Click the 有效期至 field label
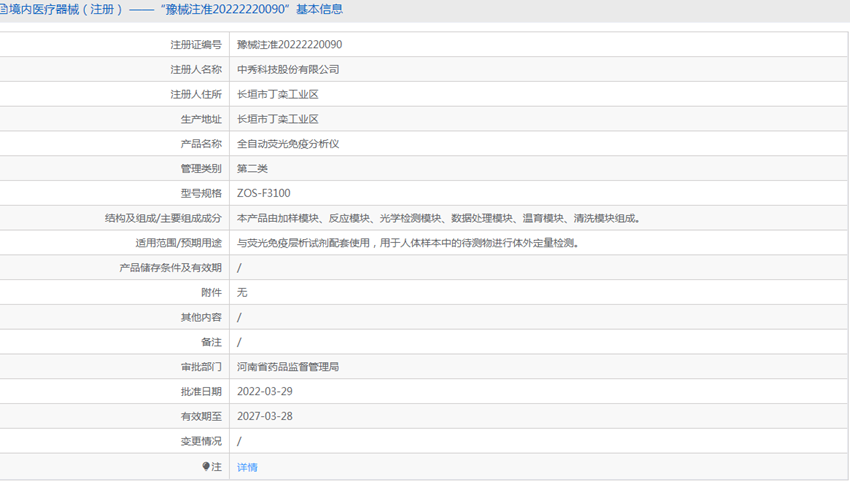 pos(201,416)
